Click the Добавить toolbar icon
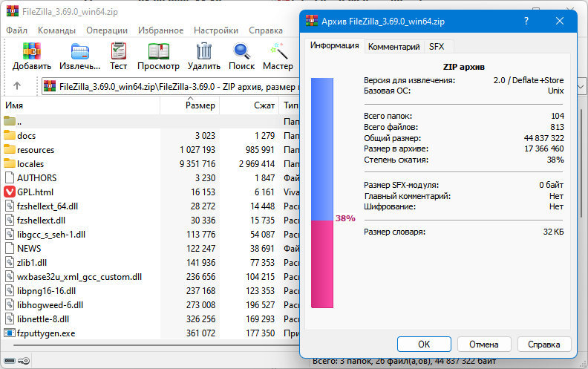This screenshot has height=369, width=588. pos(31,51)
